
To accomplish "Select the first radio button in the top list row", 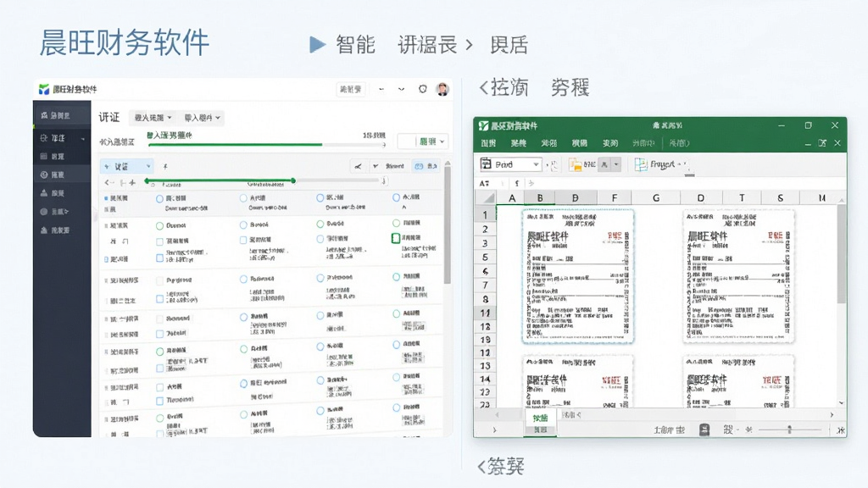I will click(159, 198).
